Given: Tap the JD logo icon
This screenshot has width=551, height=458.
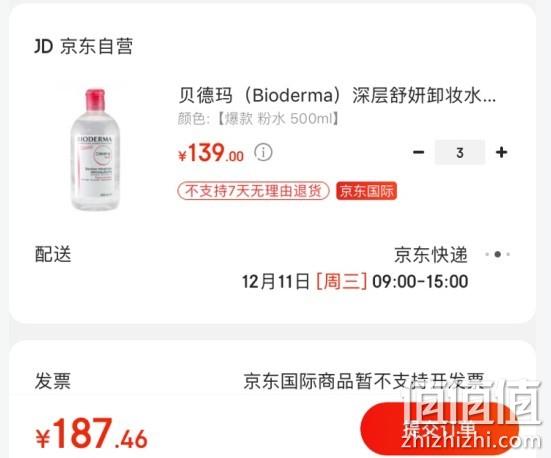Looking at the screenshot, I should (44, 46).
